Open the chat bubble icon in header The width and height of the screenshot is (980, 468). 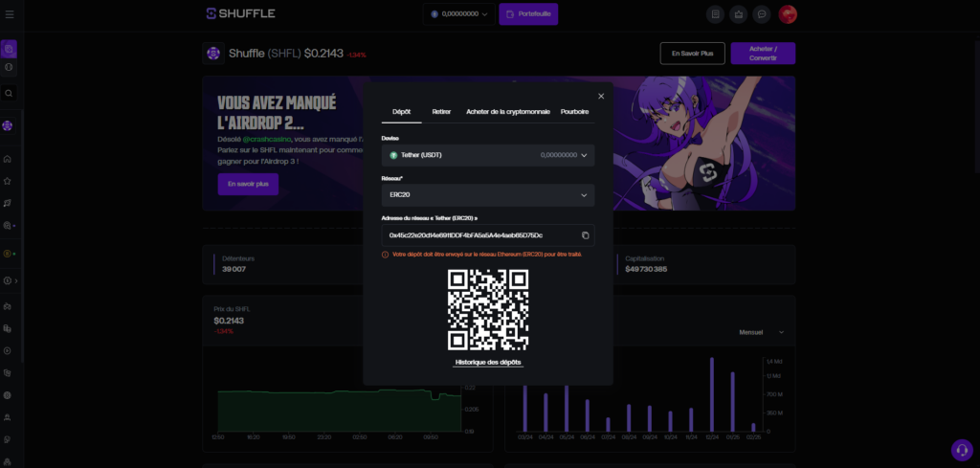point(762,14)
